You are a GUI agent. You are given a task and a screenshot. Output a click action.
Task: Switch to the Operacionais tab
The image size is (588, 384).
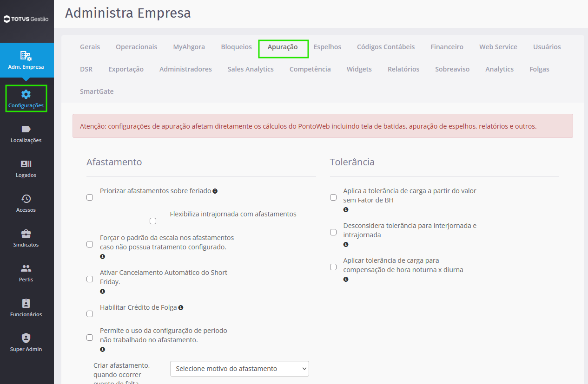pos(137,47)
